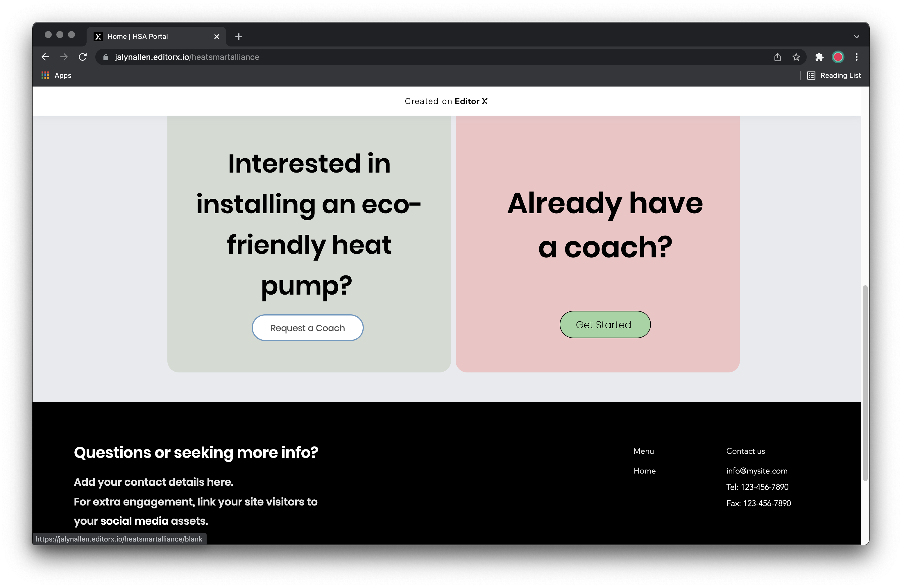Image resolution: width=902 pixels, height=588 pixels.
Task: View site info lock icon
Action: pos(106,57)
